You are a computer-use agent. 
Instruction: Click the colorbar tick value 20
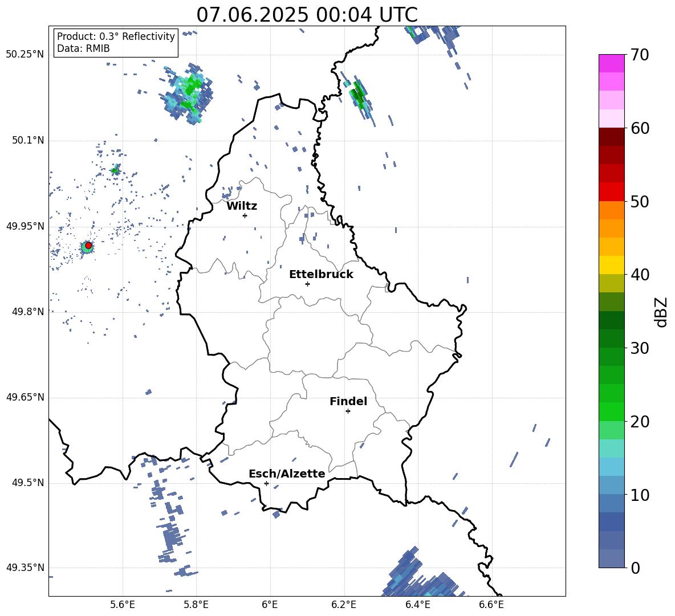coord(640,422)
